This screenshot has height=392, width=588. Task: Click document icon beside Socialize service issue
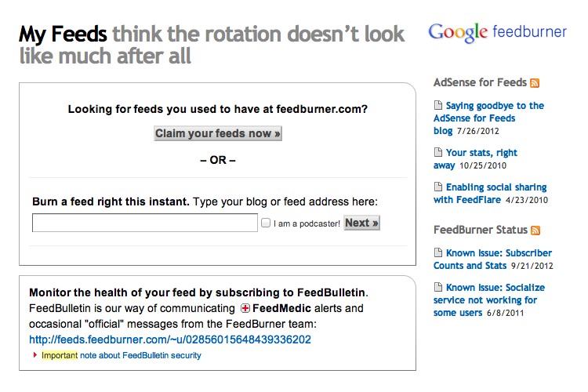(x=438, y=288)
